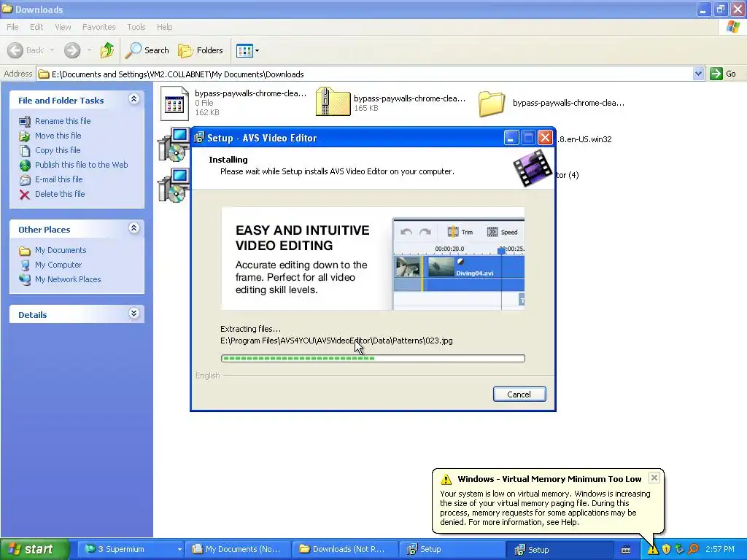Click the setup icon in the dialog title bar
The width and height of the screenshot is (747, 560).
[x=199, y=138]
